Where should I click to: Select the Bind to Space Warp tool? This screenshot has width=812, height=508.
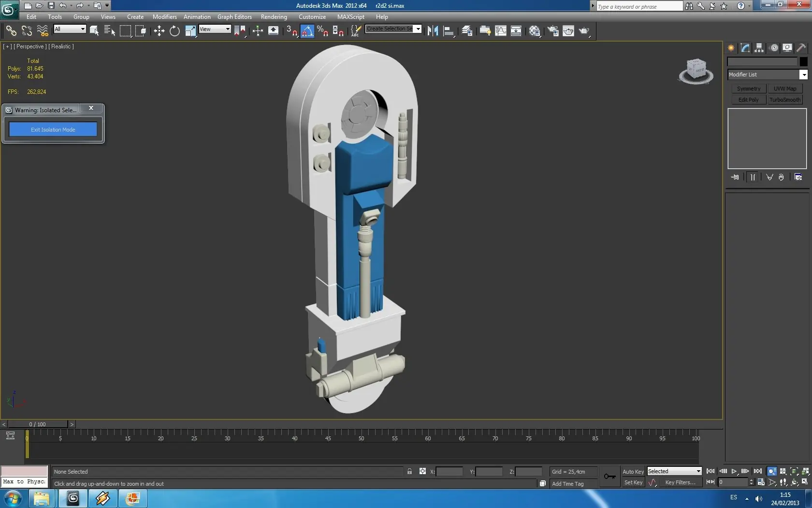[x=43, y=31]
